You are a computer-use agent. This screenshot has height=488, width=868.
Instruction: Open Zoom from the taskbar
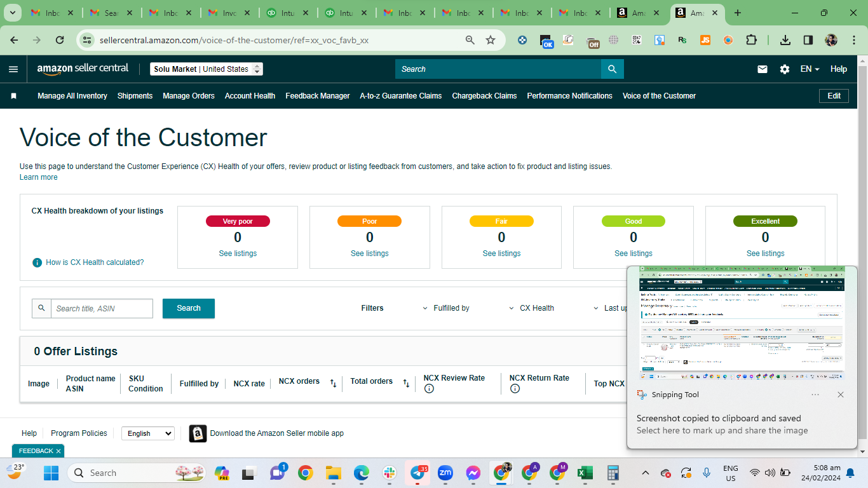coord(445,473)
